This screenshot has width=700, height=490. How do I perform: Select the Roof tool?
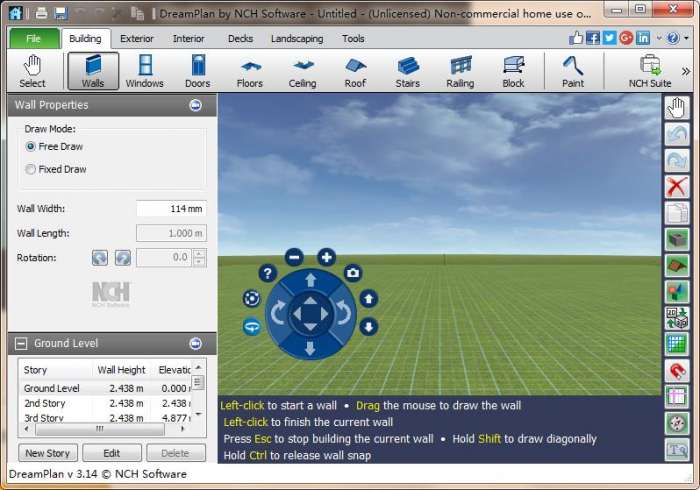click(x=355, y=71)
